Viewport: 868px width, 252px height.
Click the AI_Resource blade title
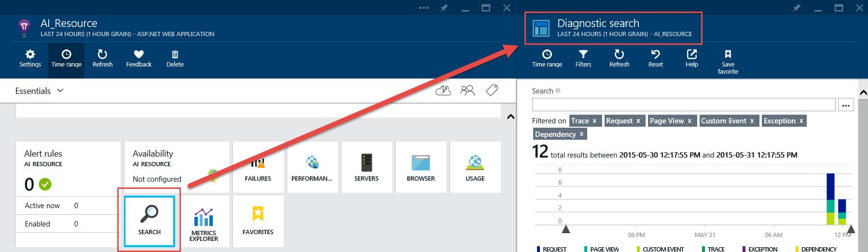point(69,23)
